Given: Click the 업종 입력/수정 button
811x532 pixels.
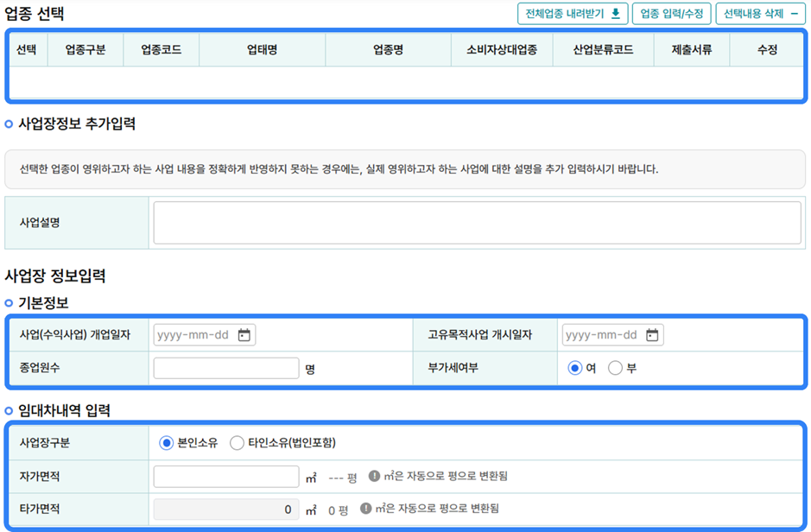Looking at the screenshot, I should (x=671, y=14).
